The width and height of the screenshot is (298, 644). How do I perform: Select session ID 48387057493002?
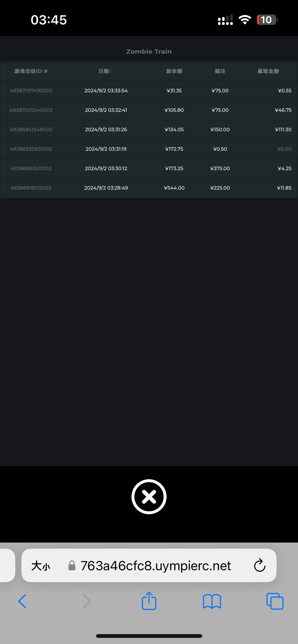coord(31,91)
